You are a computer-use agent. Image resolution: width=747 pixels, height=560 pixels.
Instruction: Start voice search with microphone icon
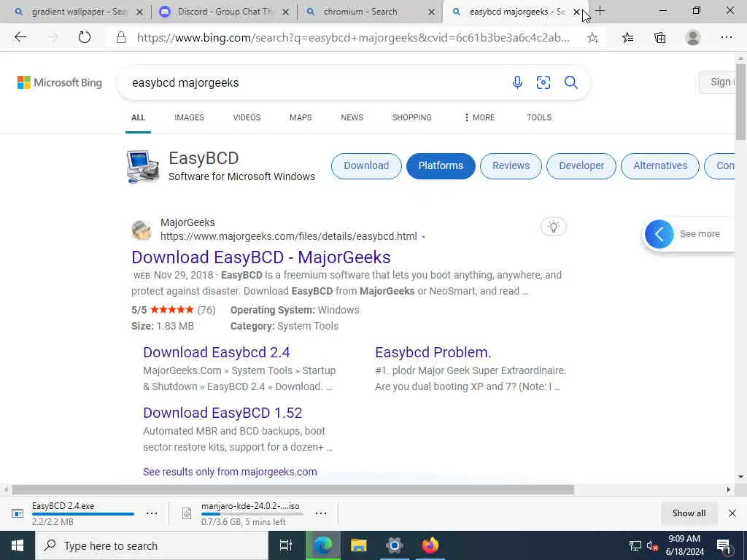(x=517, y=82)
